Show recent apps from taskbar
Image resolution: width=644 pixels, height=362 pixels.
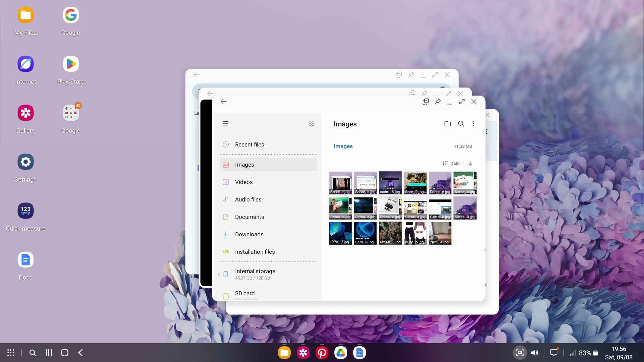pyautogui.click(x=49, y=353)
